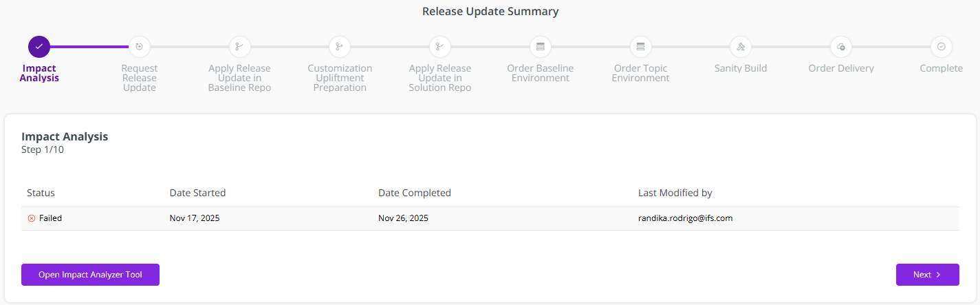Image resolution: width=980 pixels, height=305 pixels.
Task: Click the Impact Analysis checkmark step icon
Action: (39, 47)
